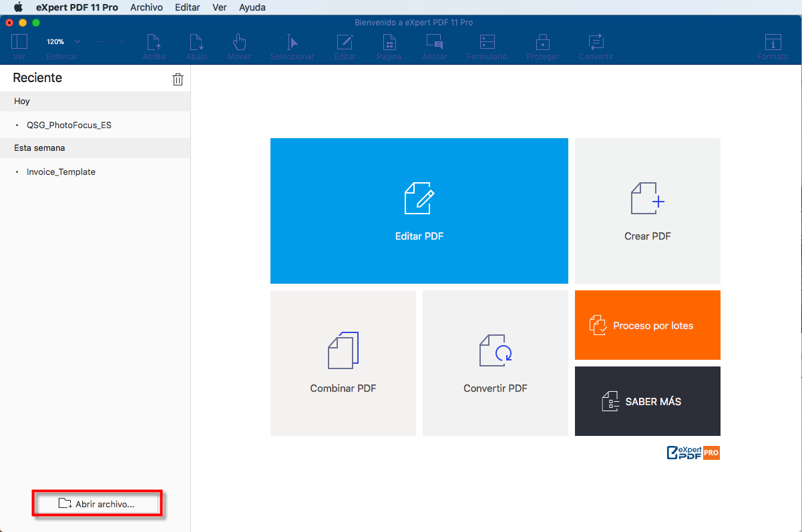The width and height of the screenshot is (802, 532).
Task: Open the Proteger lock tool
Action: 542,42
